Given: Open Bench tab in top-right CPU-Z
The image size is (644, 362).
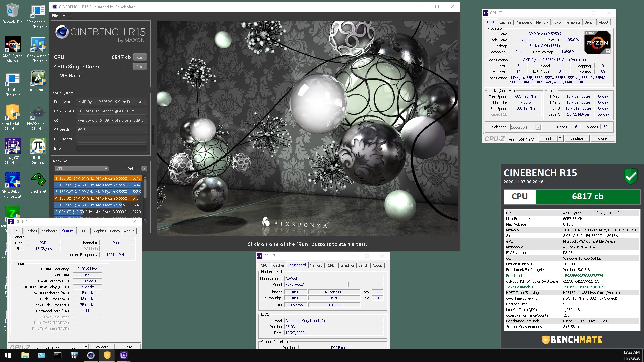Looking at the screenshot, I should pyautogui.click(x=589, y=22).
